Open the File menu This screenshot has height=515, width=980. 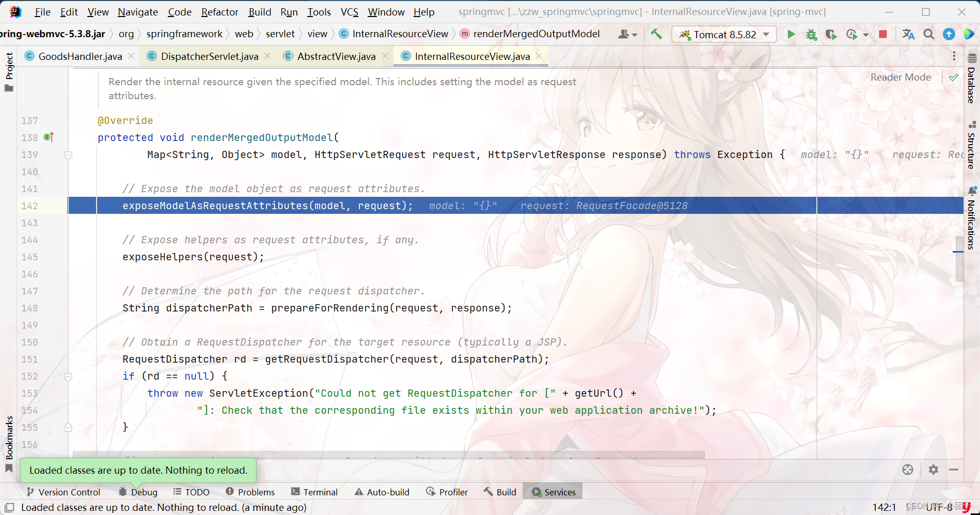[x=42, y=12]
